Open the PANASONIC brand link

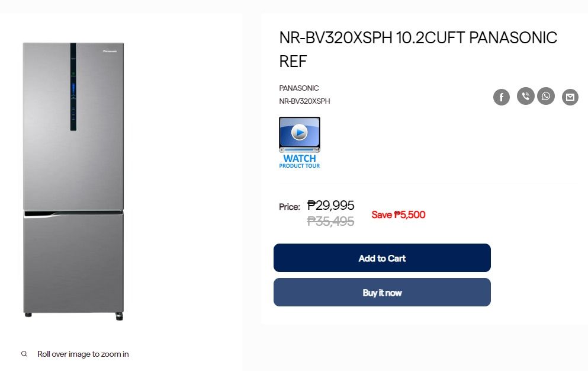(x=299, y=88)
